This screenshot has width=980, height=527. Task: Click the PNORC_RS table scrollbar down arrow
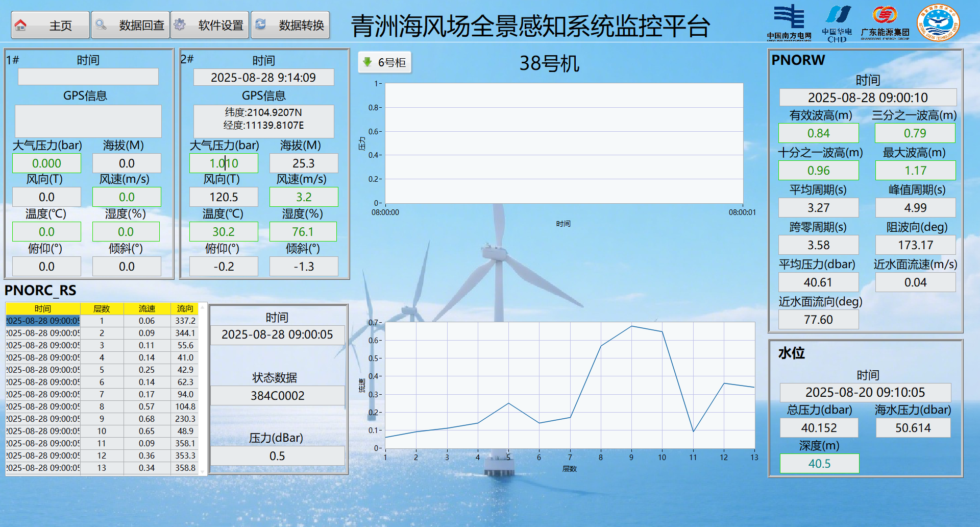[203, 472]
